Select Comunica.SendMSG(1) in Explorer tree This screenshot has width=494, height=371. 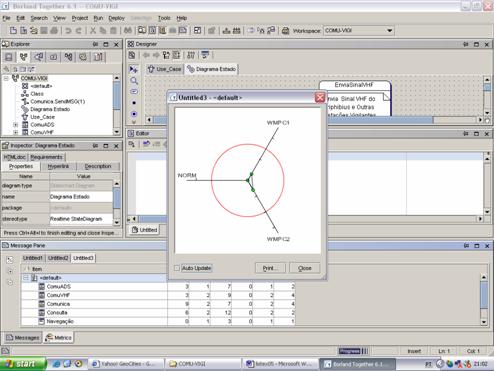[57, 101]
